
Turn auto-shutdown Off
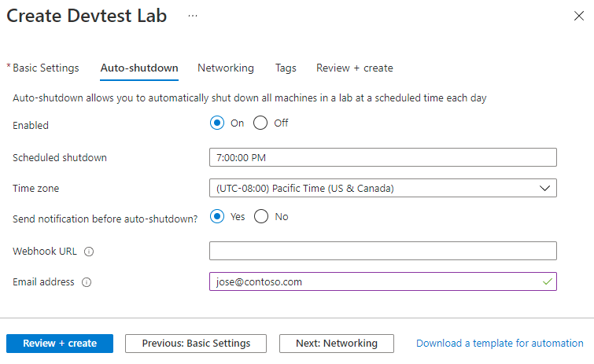coord(261,123)
